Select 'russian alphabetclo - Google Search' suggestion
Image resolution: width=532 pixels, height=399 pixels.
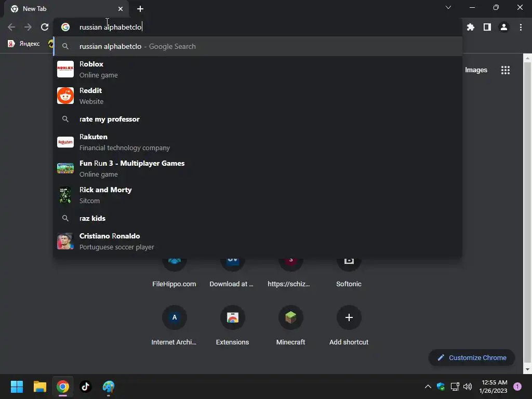click(258, 46)
